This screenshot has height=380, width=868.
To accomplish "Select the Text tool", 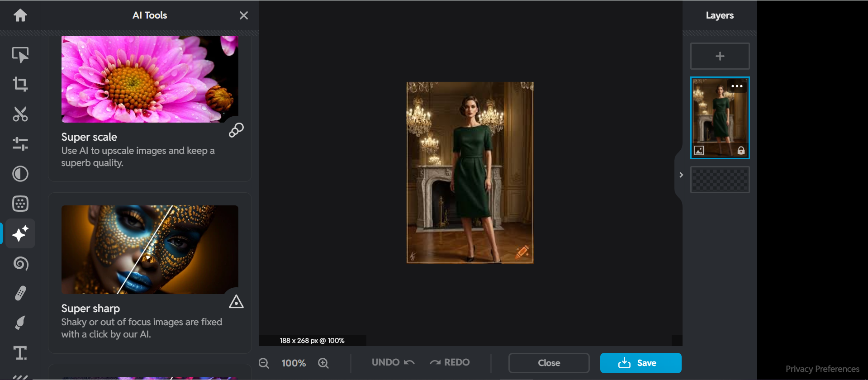I will pyautogui.click(x=20, y=353).
